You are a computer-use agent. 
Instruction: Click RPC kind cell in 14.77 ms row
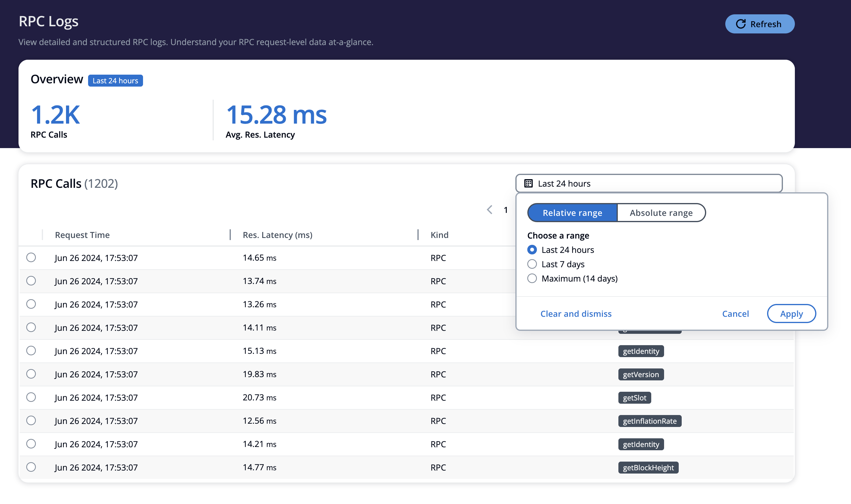pos(438,467)
